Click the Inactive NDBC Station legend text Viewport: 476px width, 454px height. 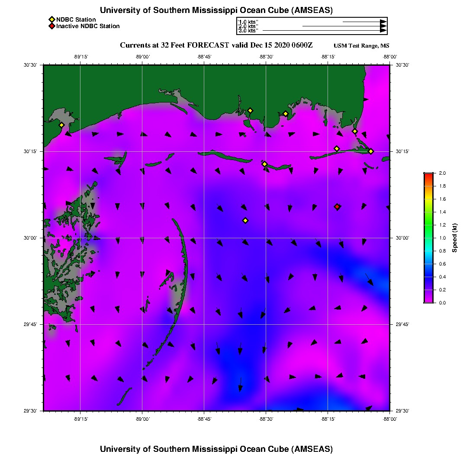pyautogui.click(x=88, y=26)
